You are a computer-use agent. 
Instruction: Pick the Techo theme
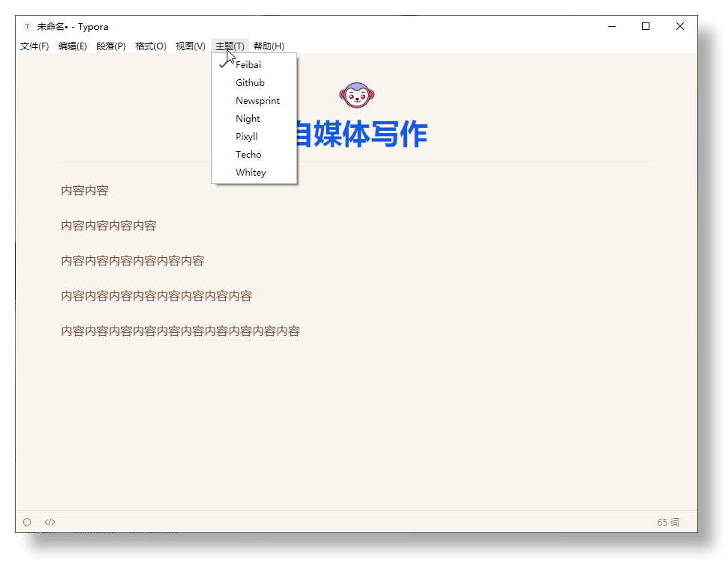(248, 155)
